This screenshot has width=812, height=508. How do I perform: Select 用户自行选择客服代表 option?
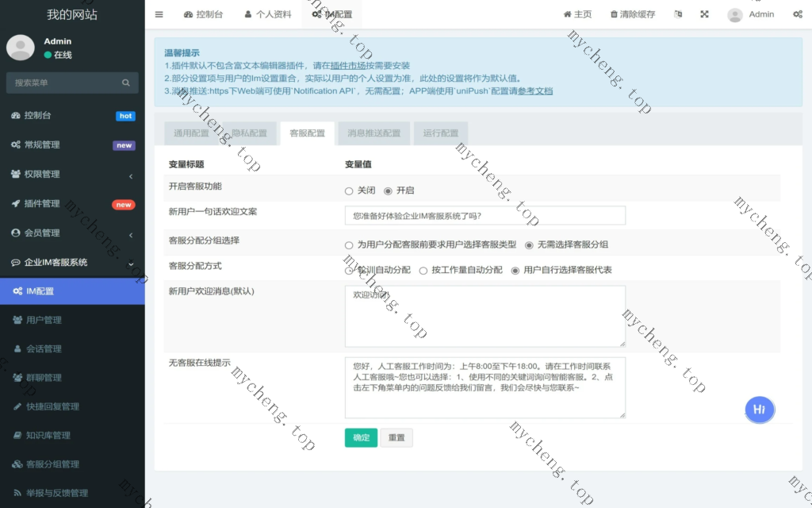click(515, 271)
